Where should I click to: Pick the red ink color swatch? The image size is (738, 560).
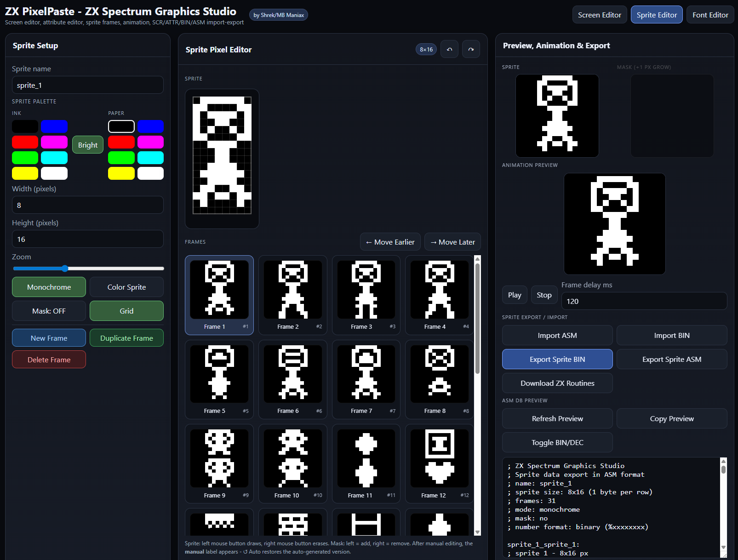click(x=25, y=142)
